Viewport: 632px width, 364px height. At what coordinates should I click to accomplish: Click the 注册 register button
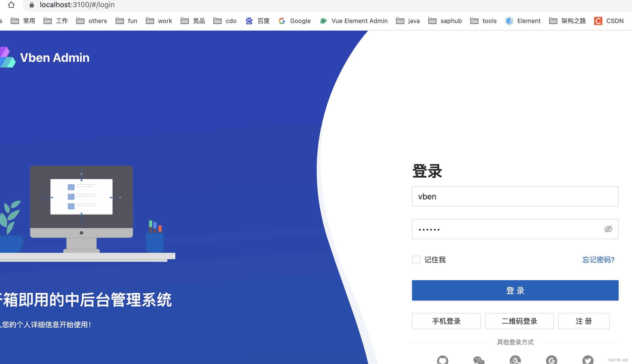[584, 321]
